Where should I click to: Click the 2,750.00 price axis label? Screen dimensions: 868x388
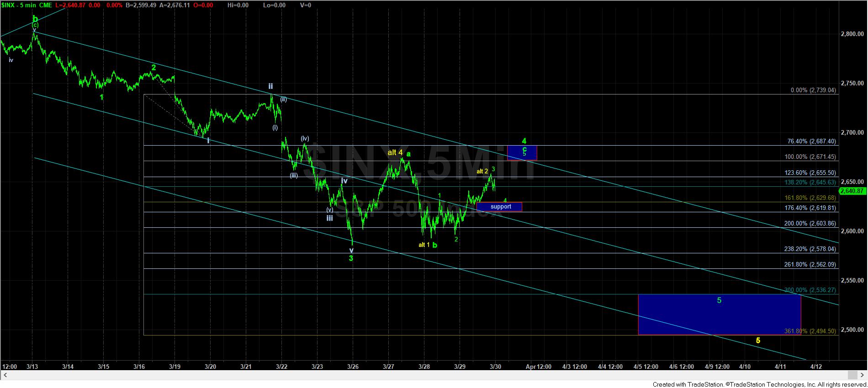coord(852,83)
